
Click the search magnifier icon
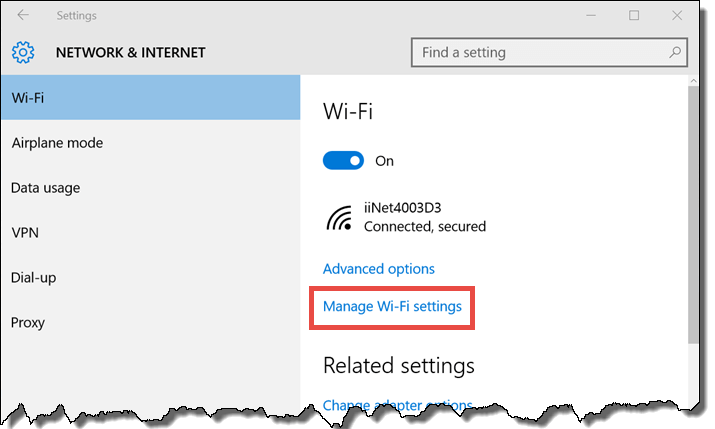[675, 52]
